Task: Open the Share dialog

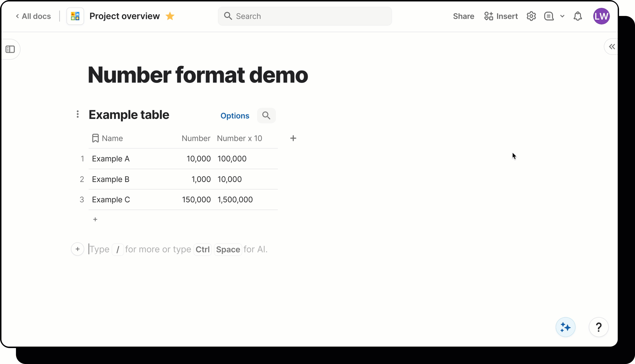Action: (463, 16)
